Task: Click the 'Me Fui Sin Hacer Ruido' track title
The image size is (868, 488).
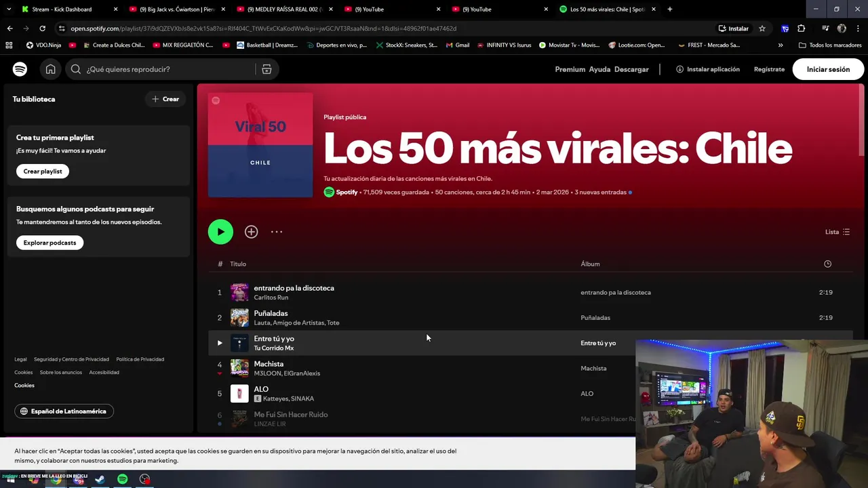Action: click(291, 414)
